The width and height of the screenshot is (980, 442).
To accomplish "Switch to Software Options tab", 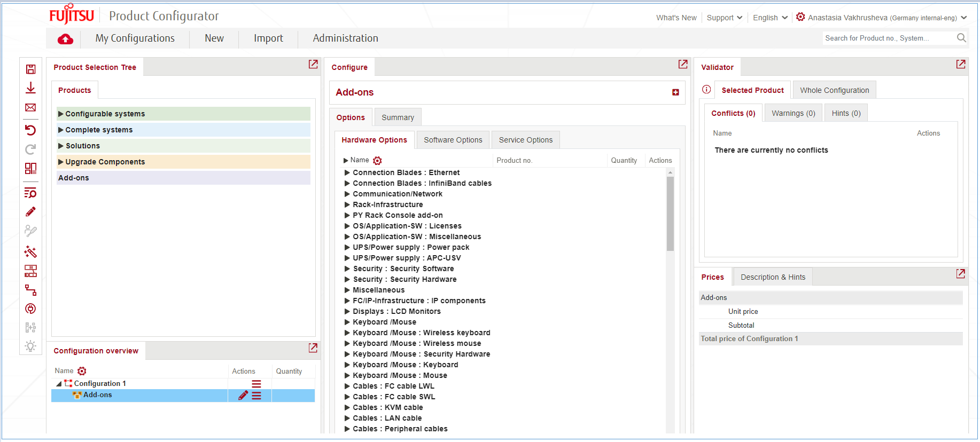I will point(453,140).
